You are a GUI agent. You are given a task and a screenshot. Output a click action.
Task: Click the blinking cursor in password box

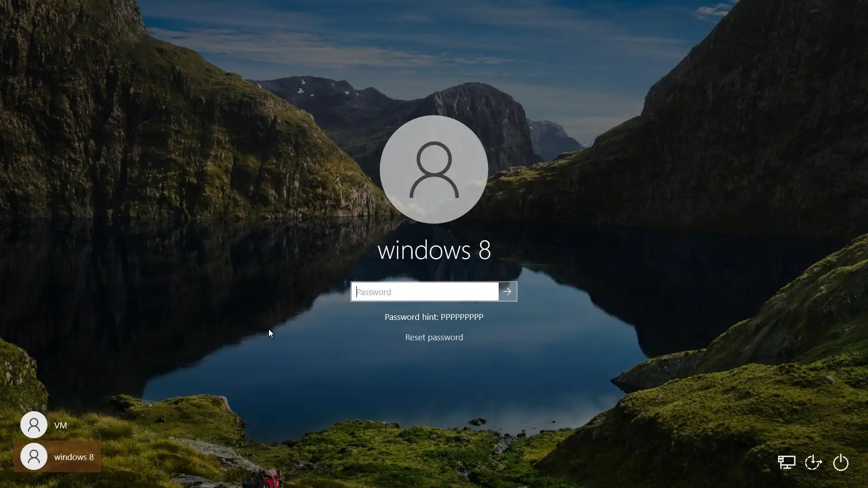(357, 292)
